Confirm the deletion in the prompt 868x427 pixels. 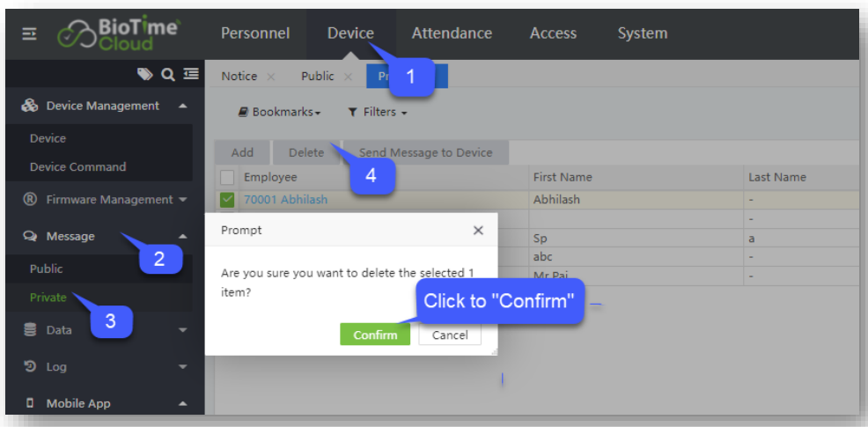tap(375, 335)
